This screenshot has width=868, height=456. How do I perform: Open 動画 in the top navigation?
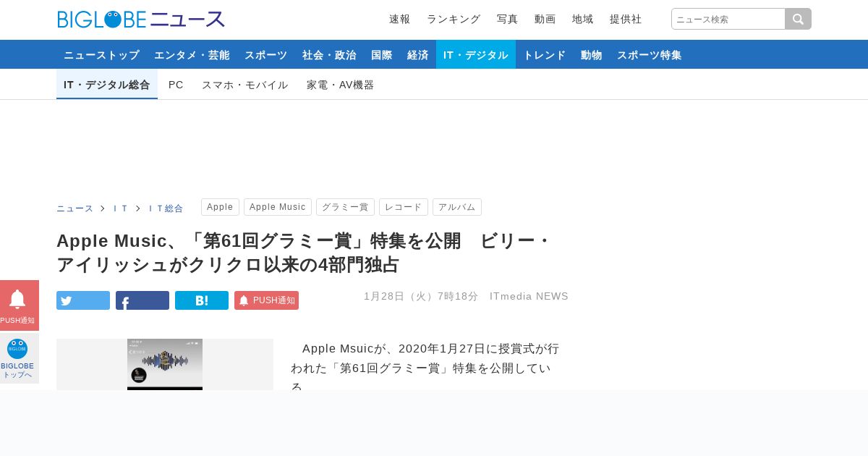tap(545, 19)
